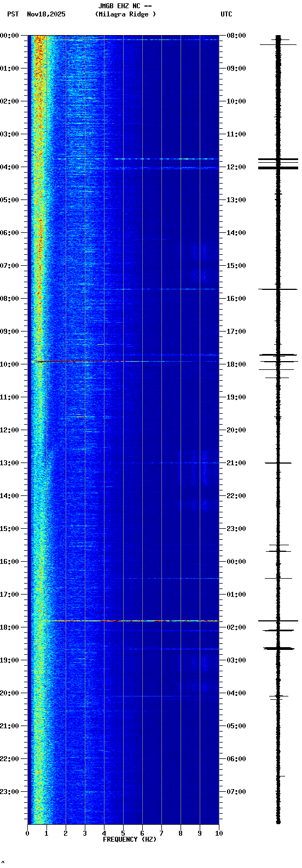302x868 pixels.
Task: Click the 00:00 PST time tick label
Action: pyautogui.click(x=9, y=36)
